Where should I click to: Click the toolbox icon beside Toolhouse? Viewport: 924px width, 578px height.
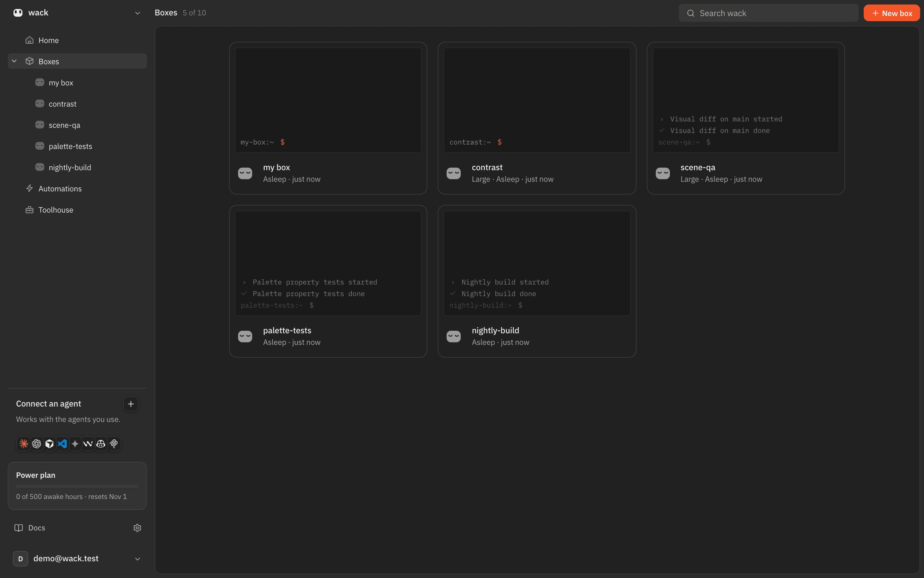pos(30,210)
